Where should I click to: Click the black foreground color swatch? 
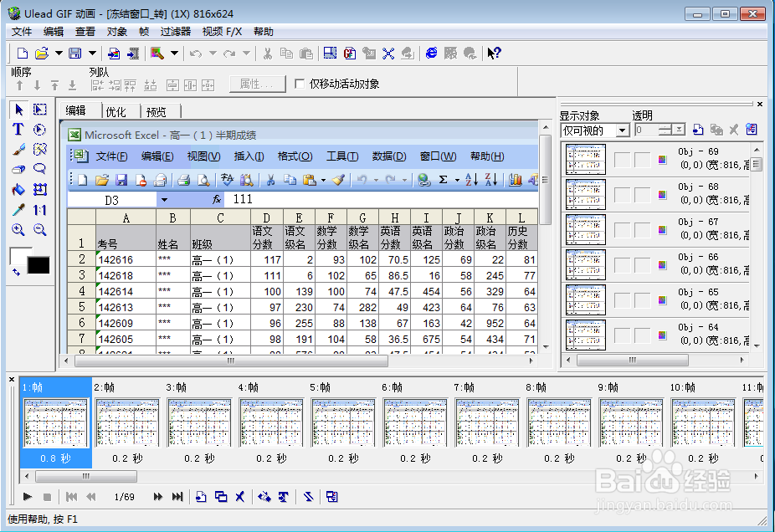(x=38, y=265)
